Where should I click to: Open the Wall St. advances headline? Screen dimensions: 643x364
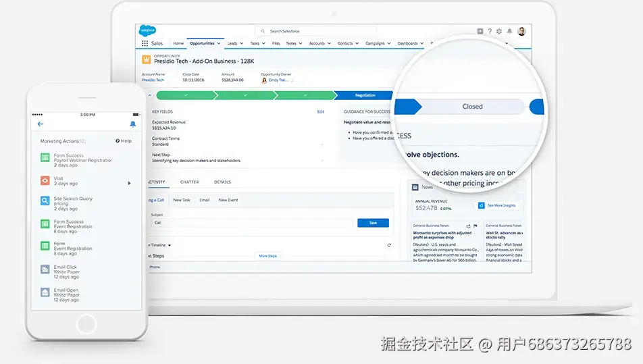pos(505,235)
